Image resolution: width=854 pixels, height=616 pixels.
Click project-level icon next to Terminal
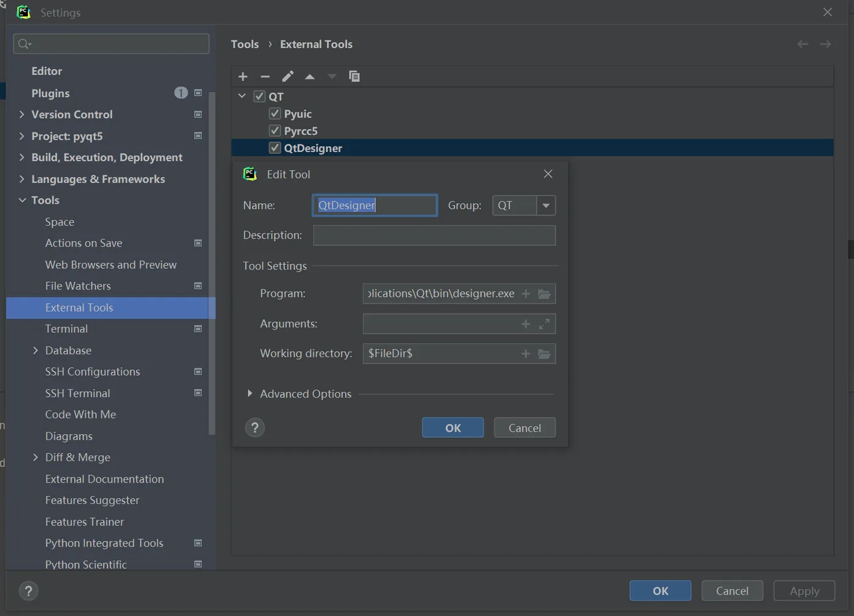[x=198, y=328]
